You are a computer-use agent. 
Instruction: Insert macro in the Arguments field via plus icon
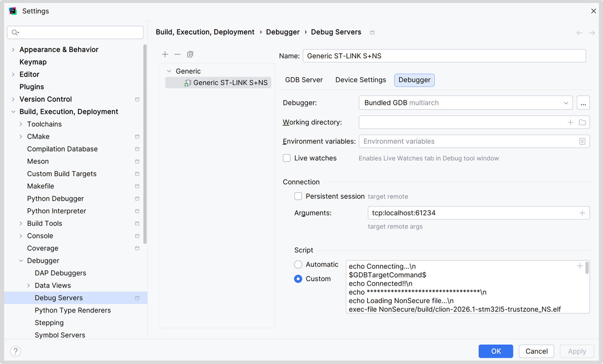[582, 213]
